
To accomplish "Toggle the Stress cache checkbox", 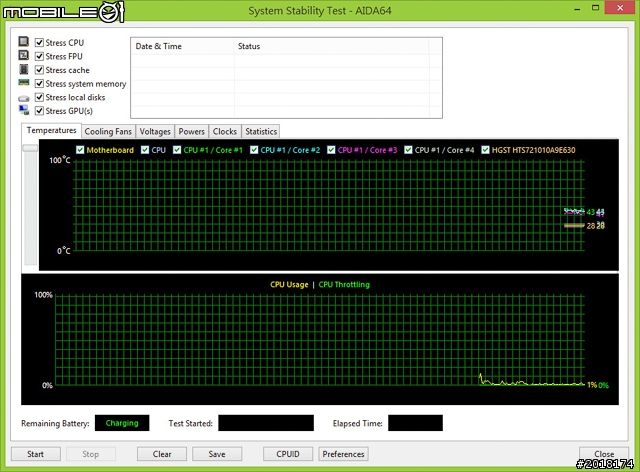I will (39, 70).
